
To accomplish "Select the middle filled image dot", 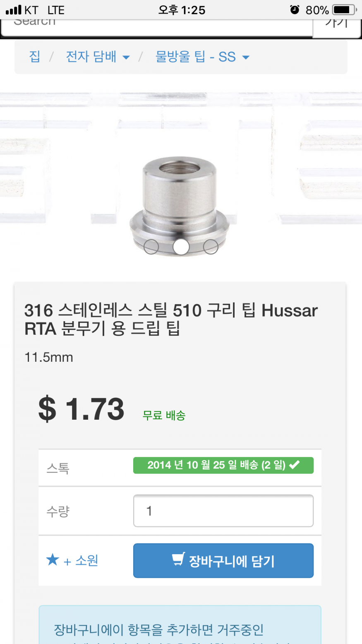I will click(x=181, y=247).
